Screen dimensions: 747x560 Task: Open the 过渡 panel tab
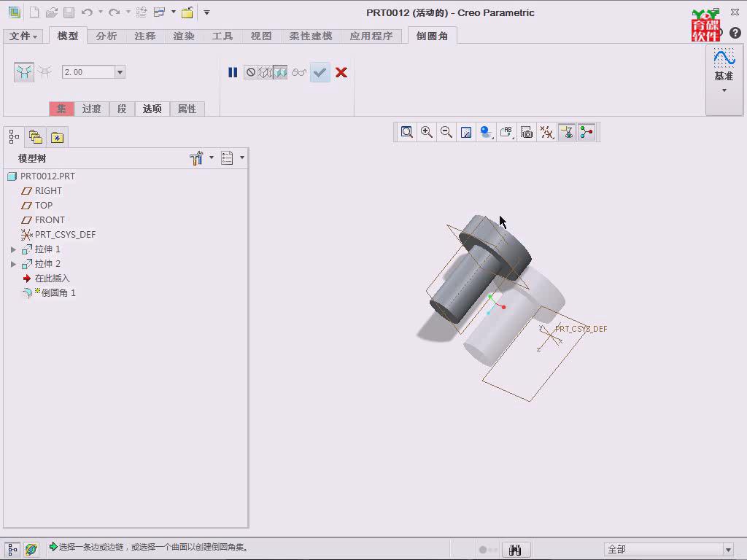tap(91, 109)
